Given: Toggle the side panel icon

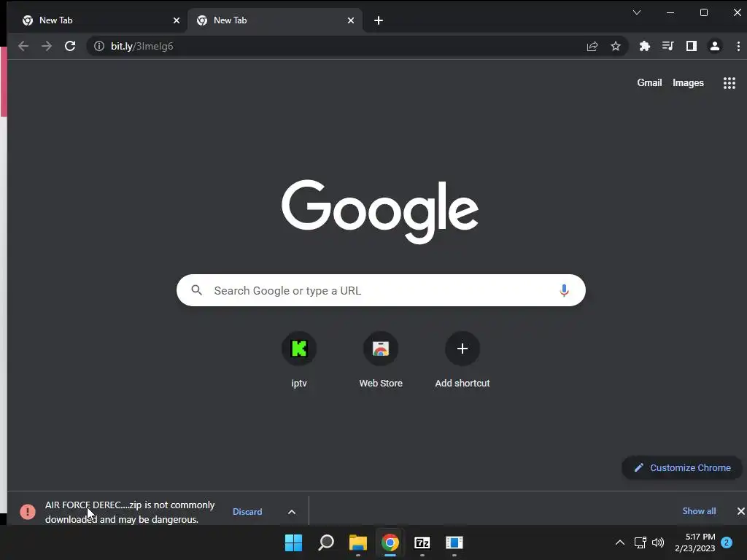Looking at the screenshot, I should [x=692, y=46].
